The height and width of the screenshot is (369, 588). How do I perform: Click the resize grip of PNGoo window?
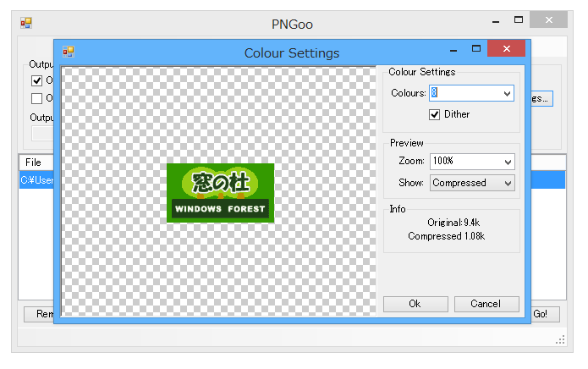[x=560, y=340]
